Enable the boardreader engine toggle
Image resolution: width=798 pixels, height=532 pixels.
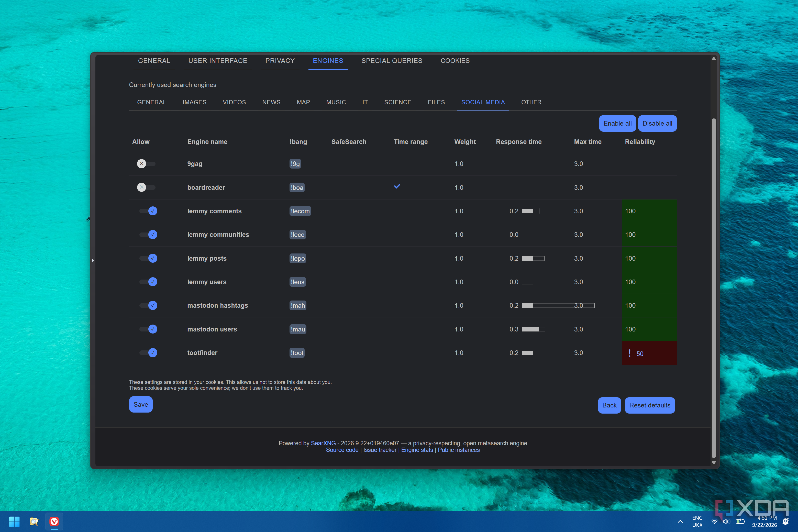coord(146,187)
